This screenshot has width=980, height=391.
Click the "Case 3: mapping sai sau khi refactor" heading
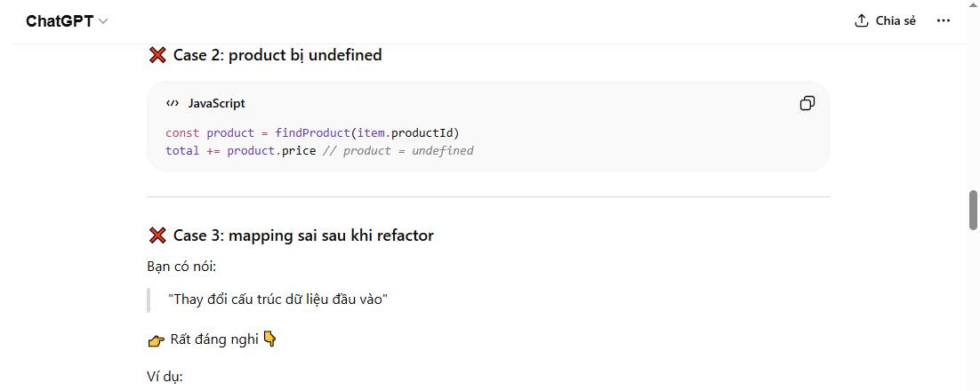tap(303, 235)
